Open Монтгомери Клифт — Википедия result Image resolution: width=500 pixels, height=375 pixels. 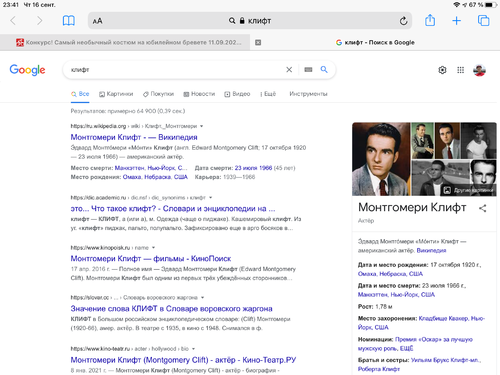[134, 137]
